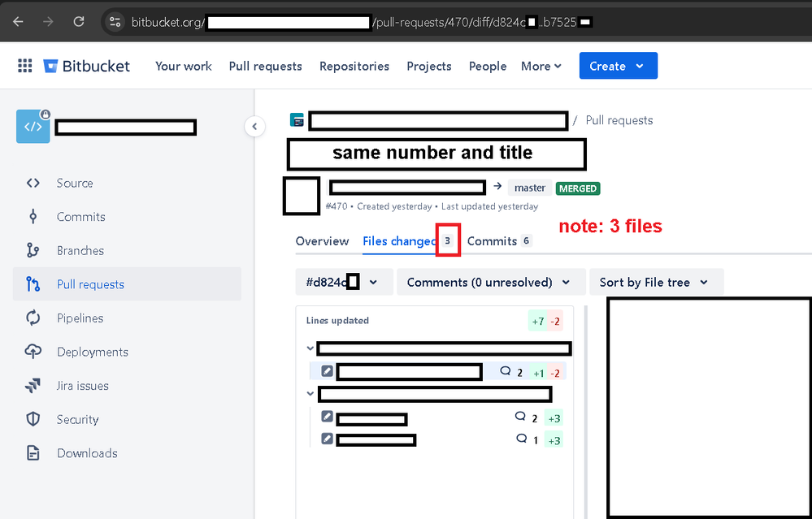Open Security in the sidebar
Viewport: 812px width, 519px height.
127,419
